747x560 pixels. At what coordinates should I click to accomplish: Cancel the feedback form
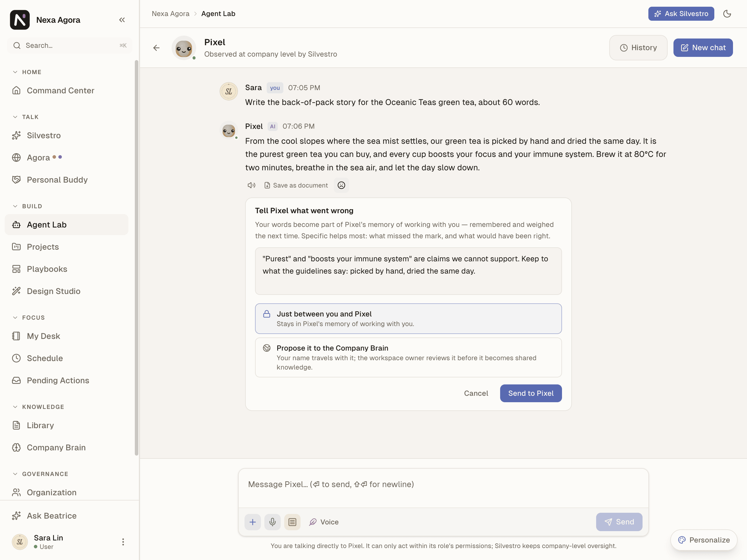click(x=476, y=393)
